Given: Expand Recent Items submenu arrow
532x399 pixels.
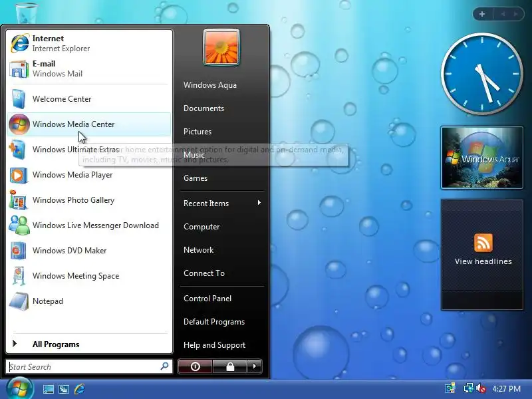Looking at the screenshot, I should pyautogui.click(x=259, y=203).
